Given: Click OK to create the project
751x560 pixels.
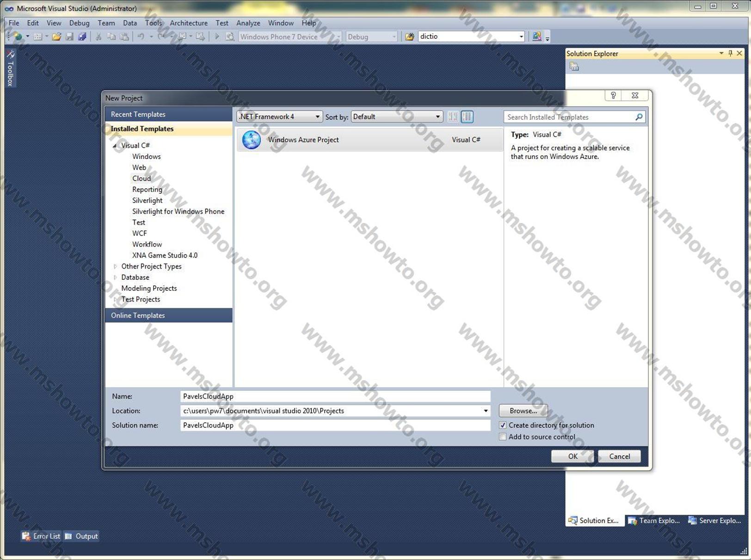Looking at the screenshot, I should (572, 456).
